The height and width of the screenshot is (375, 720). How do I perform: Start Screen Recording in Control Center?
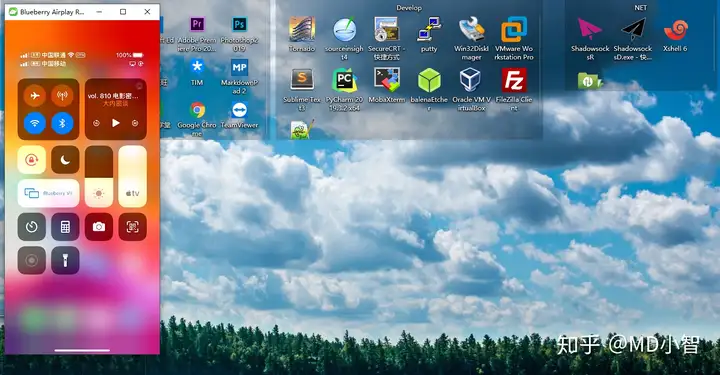point(32,260)
